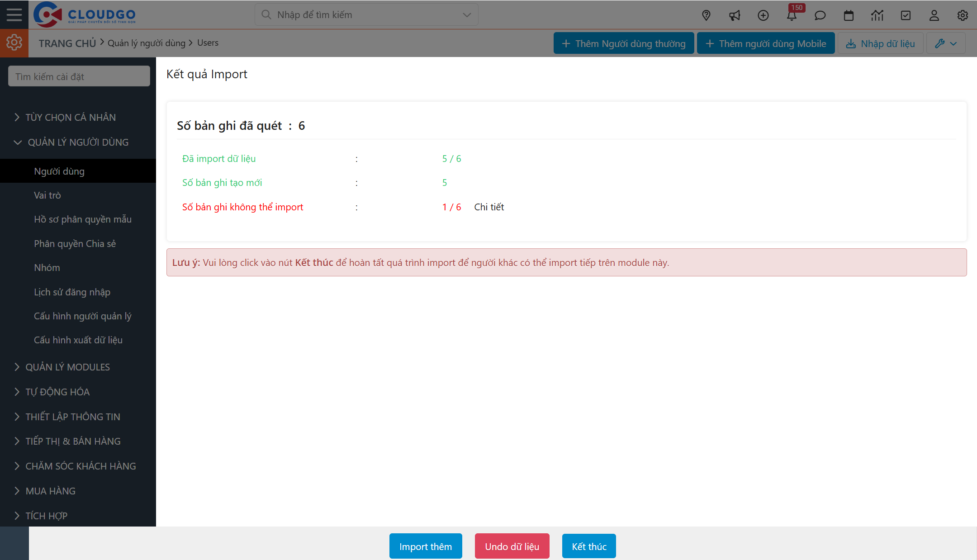This screenshot has height=560, width=977.
Task: Open the tasks checkbox icon in top bar
Action: [x=906, y=15]
